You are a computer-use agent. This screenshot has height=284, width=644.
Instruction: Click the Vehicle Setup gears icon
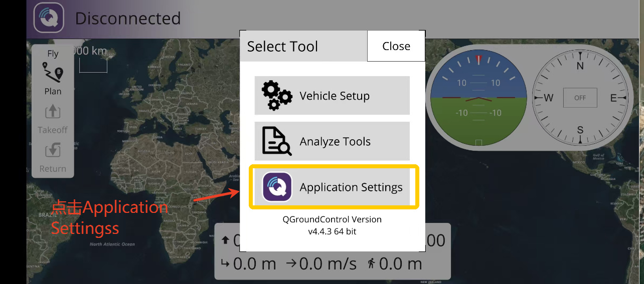point(277,96)
